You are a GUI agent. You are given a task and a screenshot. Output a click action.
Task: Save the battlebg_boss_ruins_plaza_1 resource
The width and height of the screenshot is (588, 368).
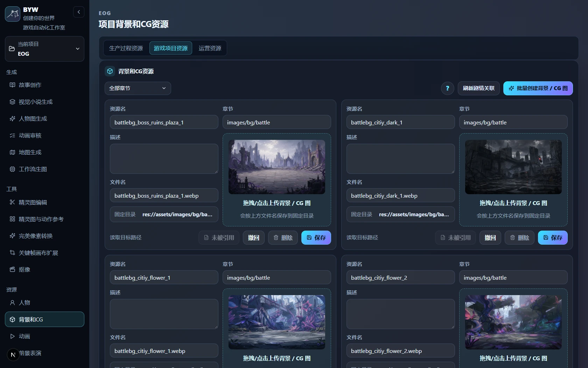316,238
